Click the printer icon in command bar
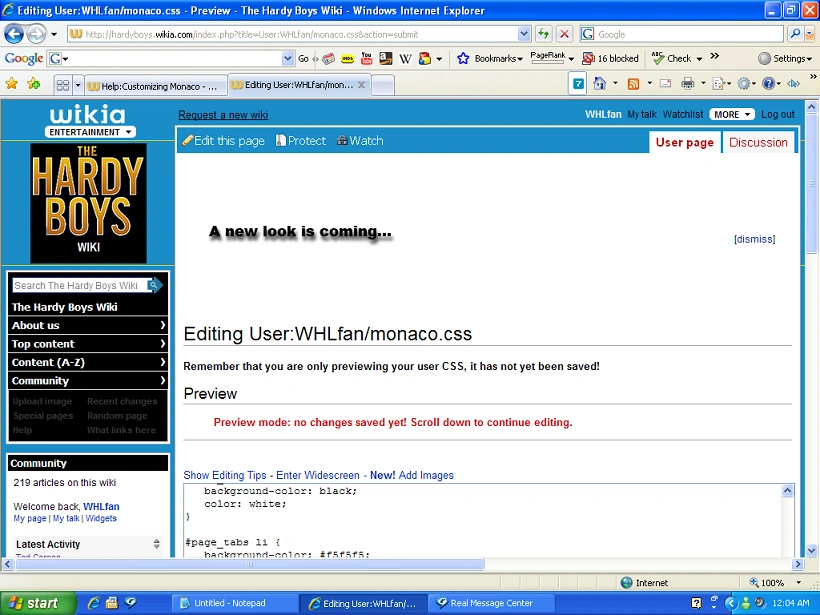The image size is (820, 615). pos(688,84)
